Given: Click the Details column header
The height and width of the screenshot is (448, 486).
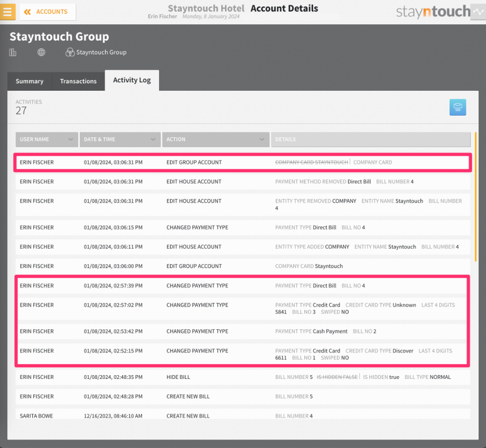Looking at the screenshot, I should 371,139.
